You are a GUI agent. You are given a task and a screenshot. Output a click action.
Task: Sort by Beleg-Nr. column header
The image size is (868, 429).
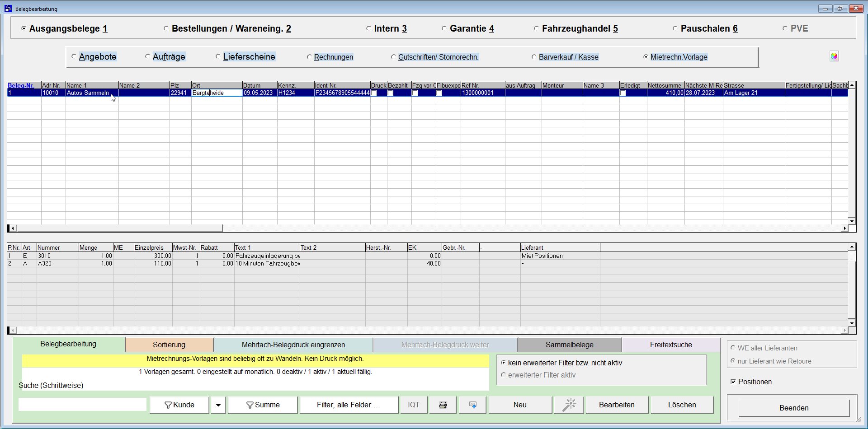24,85
